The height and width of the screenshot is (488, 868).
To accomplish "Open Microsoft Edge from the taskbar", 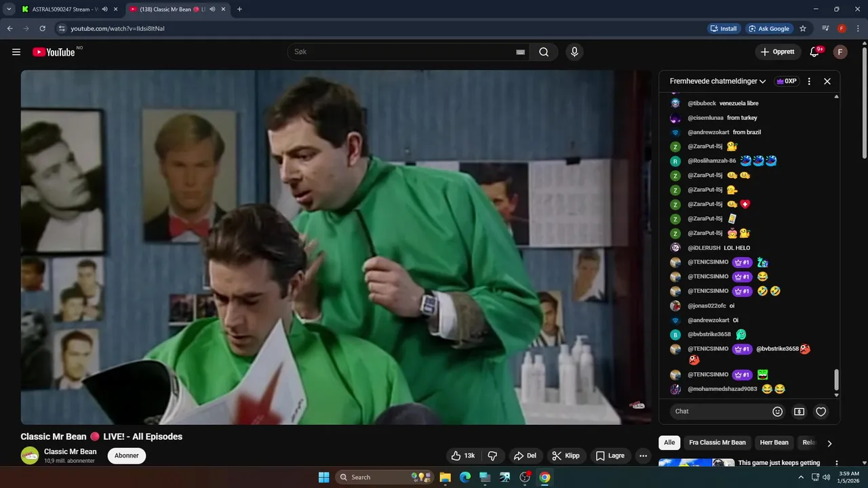I will pyautogui.click(x=465, y=477).
